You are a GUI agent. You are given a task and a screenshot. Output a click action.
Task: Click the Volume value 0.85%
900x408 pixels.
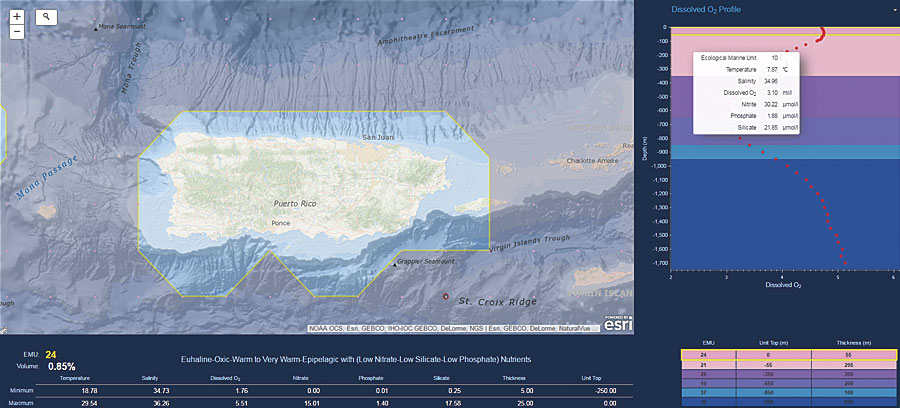[60, 366]
